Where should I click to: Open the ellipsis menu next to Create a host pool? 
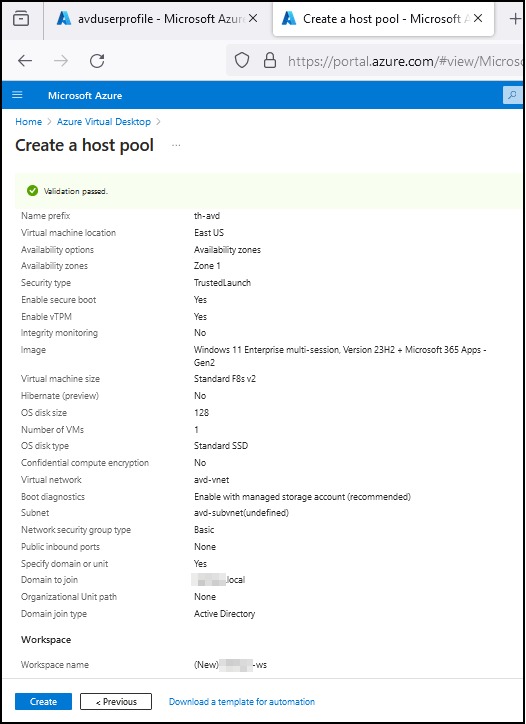tap(176, 145)
